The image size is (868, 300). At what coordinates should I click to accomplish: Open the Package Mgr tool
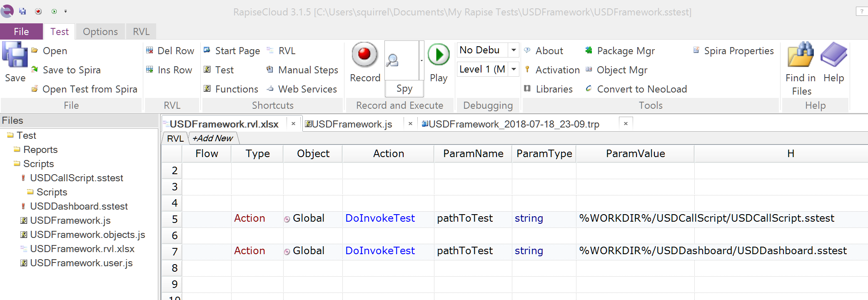pos(625,51)
